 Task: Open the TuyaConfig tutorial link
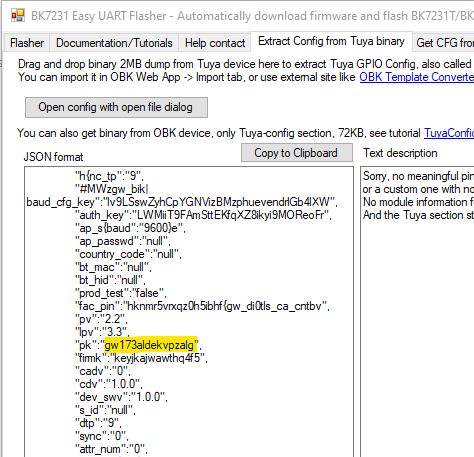click(449, 133)
